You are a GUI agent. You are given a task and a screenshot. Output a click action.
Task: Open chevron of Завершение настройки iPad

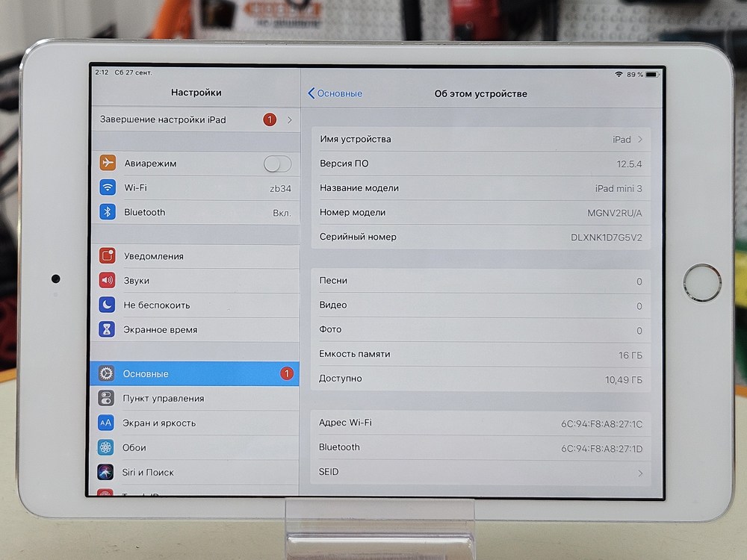290,120
